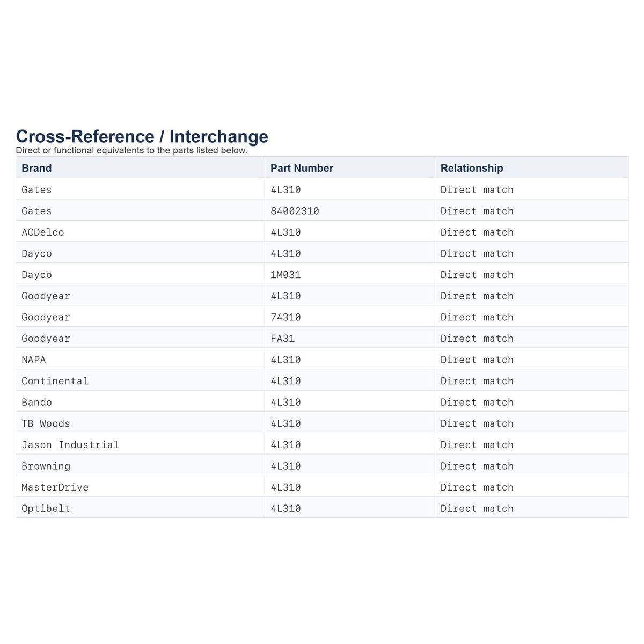Select Dayco part number 1M031
This screenshot has height=644, width=644.
(286, 275)
